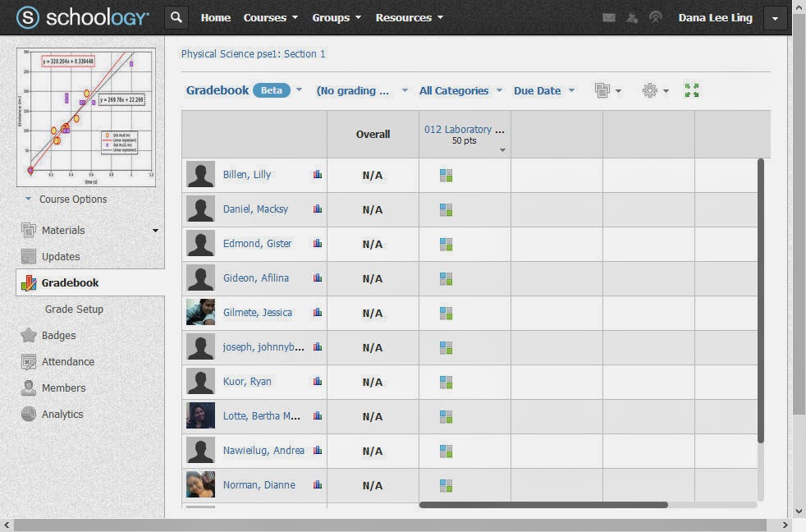Open Physical Science pse1: Section 1 link
806x532 pixels.
(251, 53)
